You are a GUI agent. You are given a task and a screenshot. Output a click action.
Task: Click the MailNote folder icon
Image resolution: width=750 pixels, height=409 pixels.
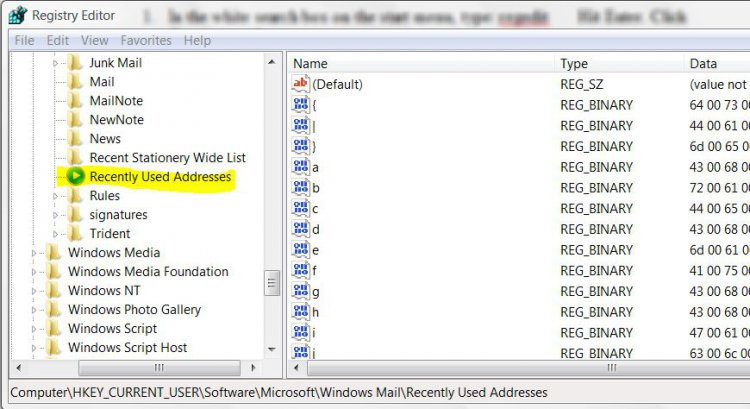pos(75,100)
